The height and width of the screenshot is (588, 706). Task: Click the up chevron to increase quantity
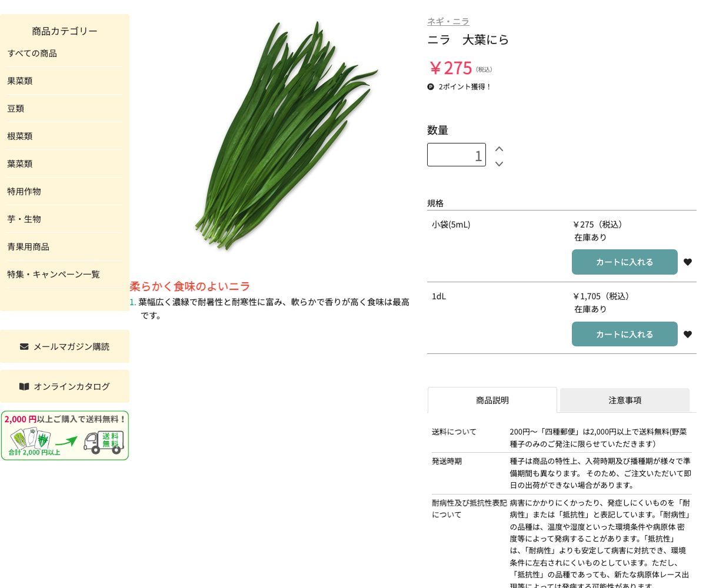click(499, 149)
